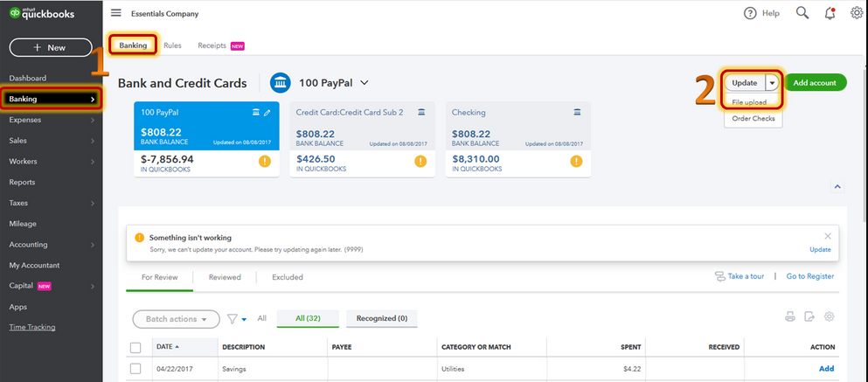
Task: Sort the table by DATE column
Action: 169,347
